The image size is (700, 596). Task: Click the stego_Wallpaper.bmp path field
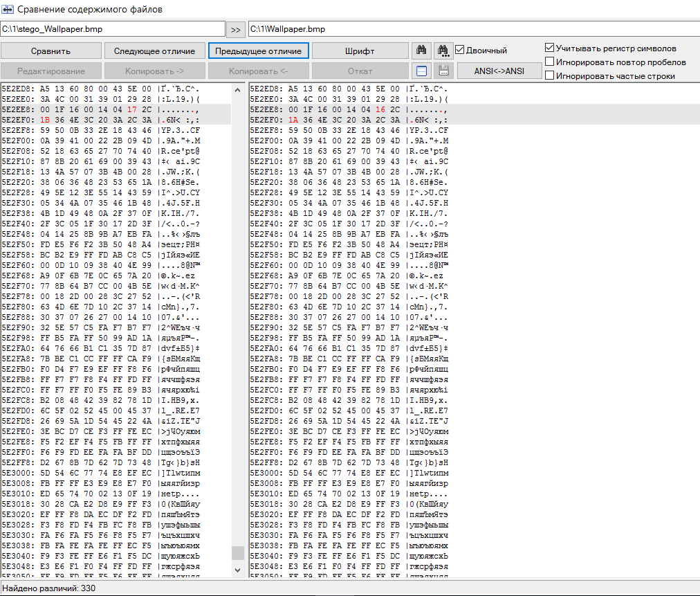(x=113, y=29)
